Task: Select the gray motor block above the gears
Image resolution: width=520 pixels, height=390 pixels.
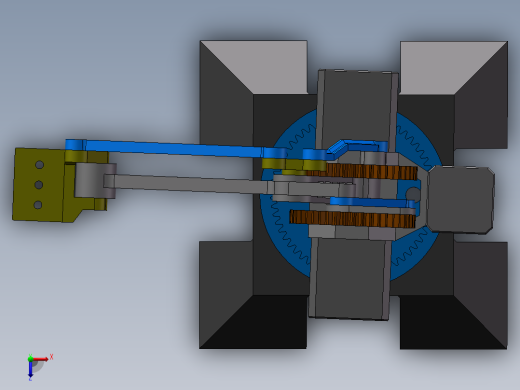Action: coord(357,108)
